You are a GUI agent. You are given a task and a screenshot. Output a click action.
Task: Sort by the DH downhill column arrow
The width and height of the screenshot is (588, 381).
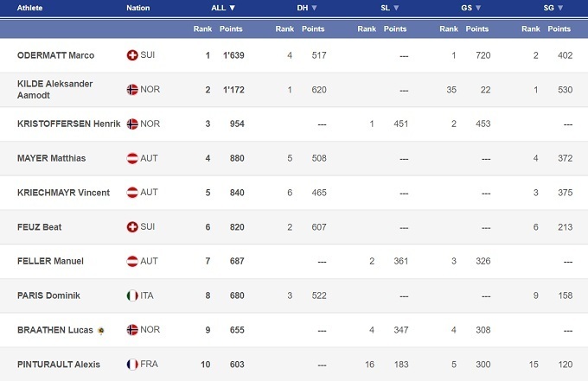tap(314, 8)
